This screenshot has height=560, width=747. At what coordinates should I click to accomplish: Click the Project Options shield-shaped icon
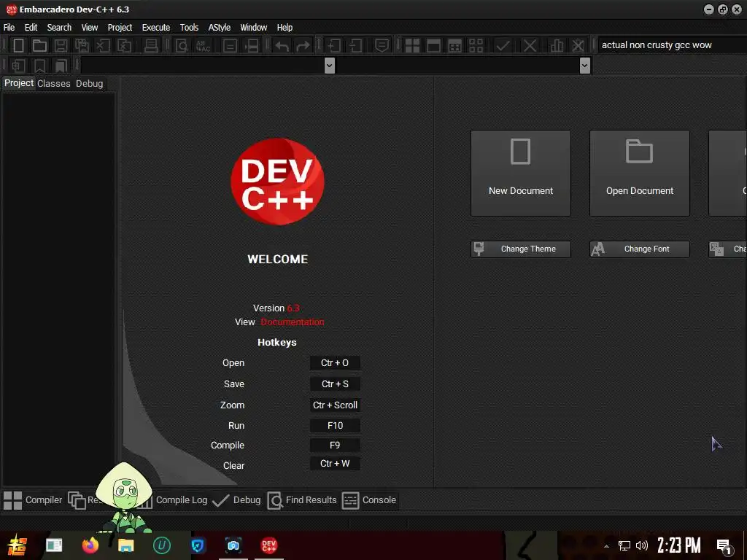click(x=382, y=46)
